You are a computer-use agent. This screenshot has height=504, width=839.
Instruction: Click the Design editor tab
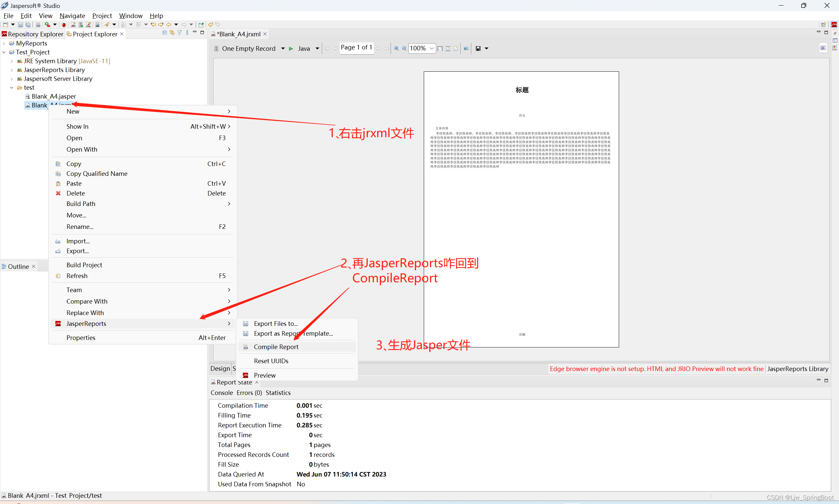[x=220, y=368]
